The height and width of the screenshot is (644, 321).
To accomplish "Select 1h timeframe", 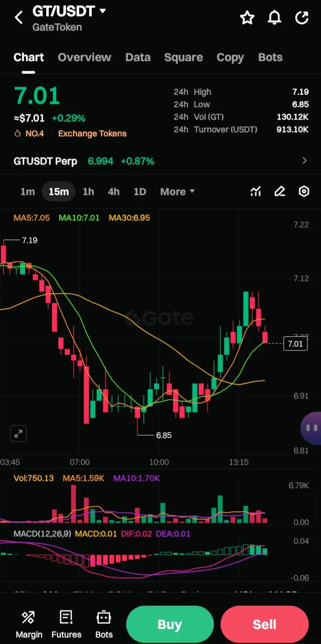I will coord(88,192).
